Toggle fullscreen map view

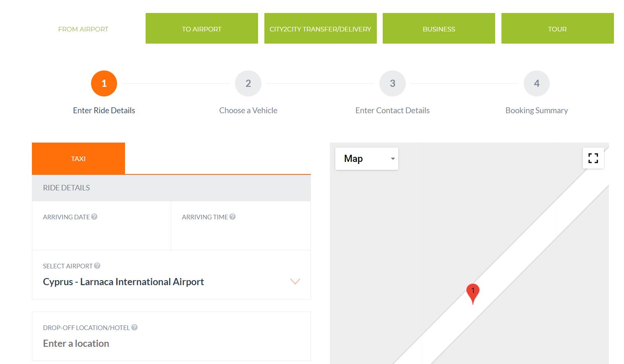(x=593, y=158)
